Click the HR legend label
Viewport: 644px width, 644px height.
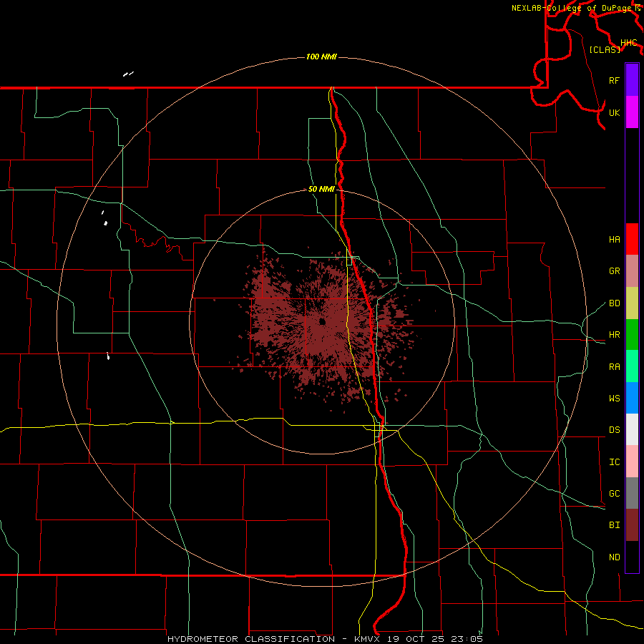pos(614,334)
